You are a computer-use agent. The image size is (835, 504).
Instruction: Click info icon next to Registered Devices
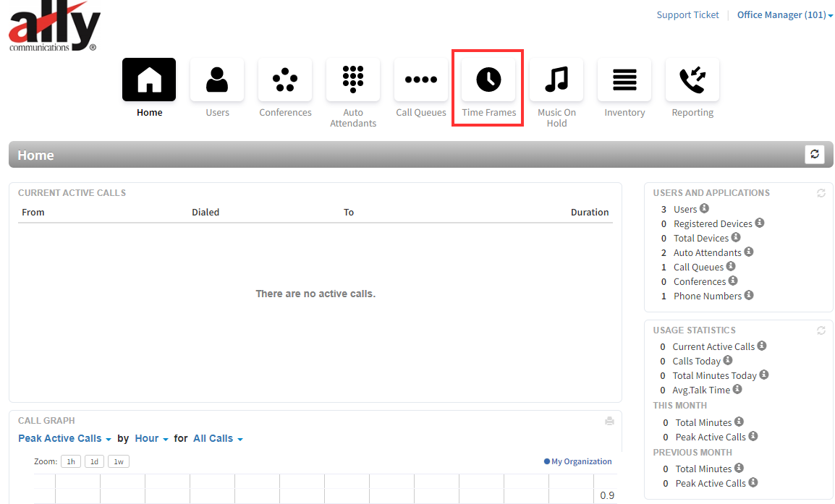coord(759,223)
